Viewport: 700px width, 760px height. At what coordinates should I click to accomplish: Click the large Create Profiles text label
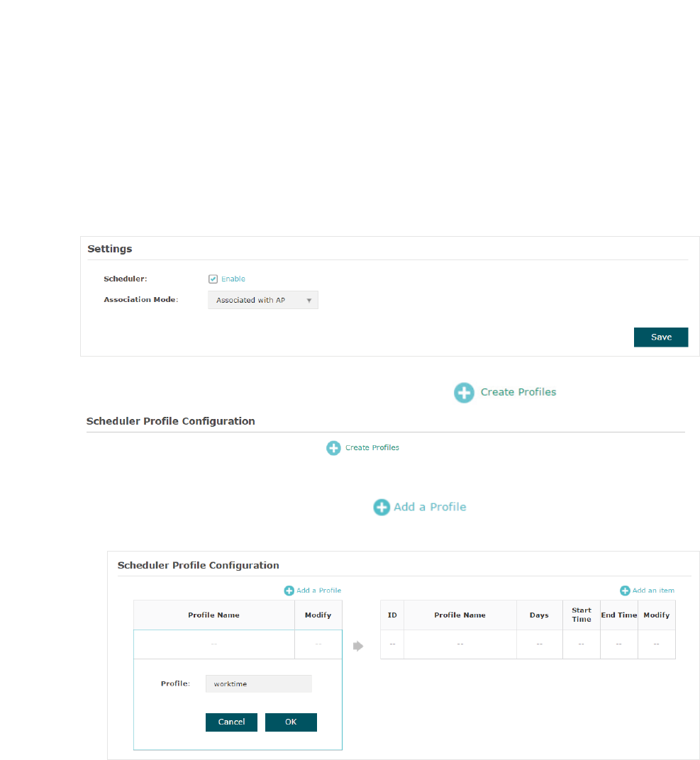click(518, 392)
